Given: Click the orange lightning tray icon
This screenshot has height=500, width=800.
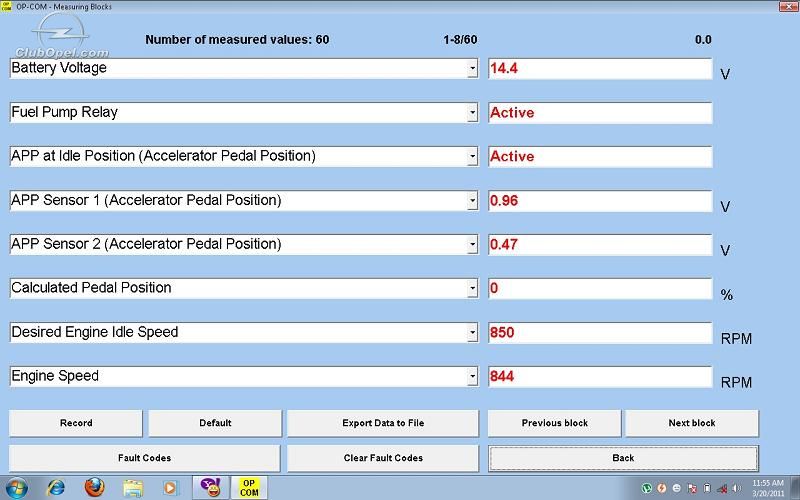Looking at the screenshot, I should click(662, 489).
